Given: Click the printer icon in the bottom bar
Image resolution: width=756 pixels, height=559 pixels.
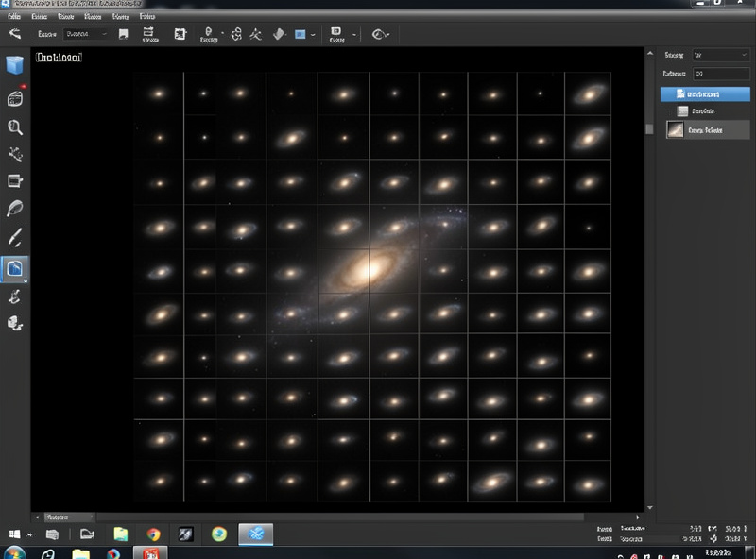Looking at the screenshot, I should (52, 534).
